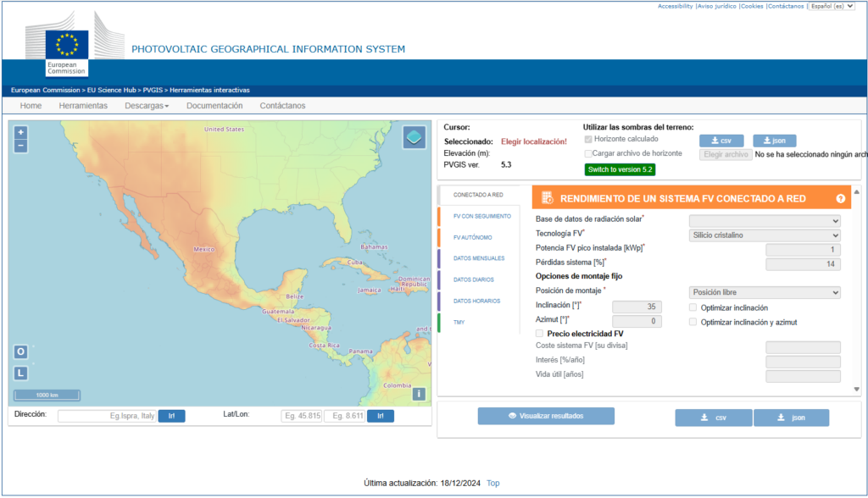Image resolution: width=868 pixels, height=498 pixels.
Task: Click scroll-down arrow of settings panel
Action: (x=856, y=390)
